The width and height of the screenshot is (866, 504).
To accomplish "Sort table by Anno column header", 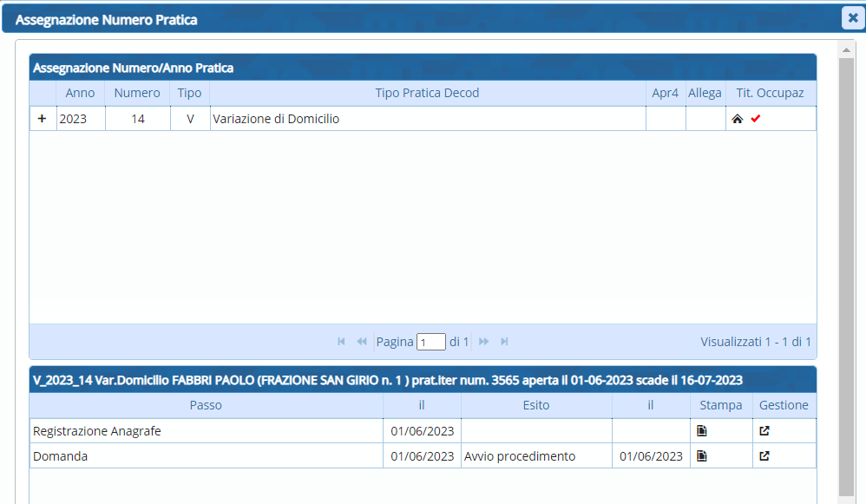I will 81,93.
